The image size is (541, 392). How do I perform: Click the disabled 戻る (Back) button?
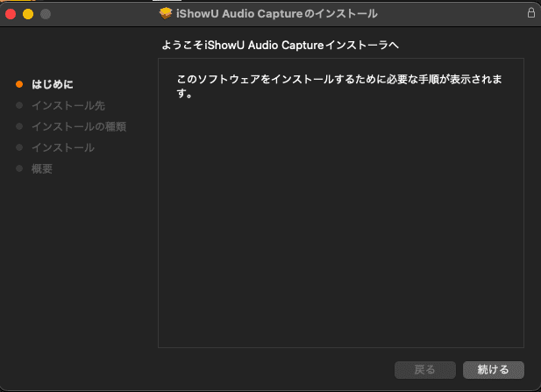(x=425, y=370)
